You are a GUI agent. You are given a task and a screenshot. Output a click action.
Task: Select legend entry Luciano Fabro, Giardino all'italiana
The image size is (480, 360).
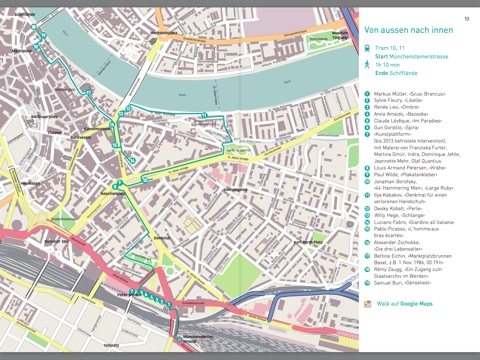click(x=410, y=222)
